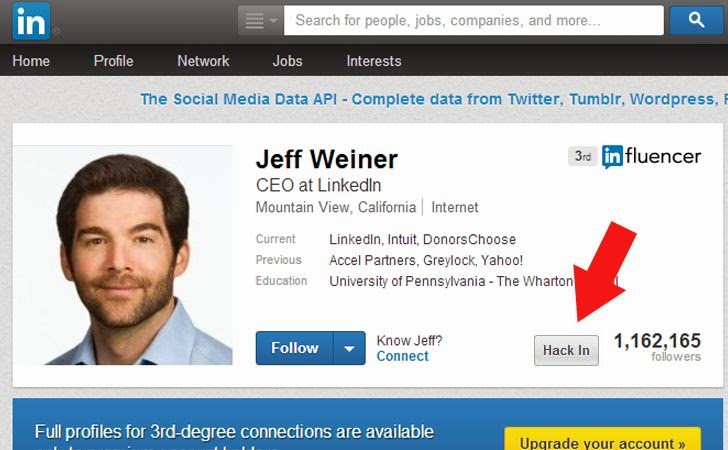Open the Jobs menu item
This screenshot has width=728, height=450.
click(287, 61)
